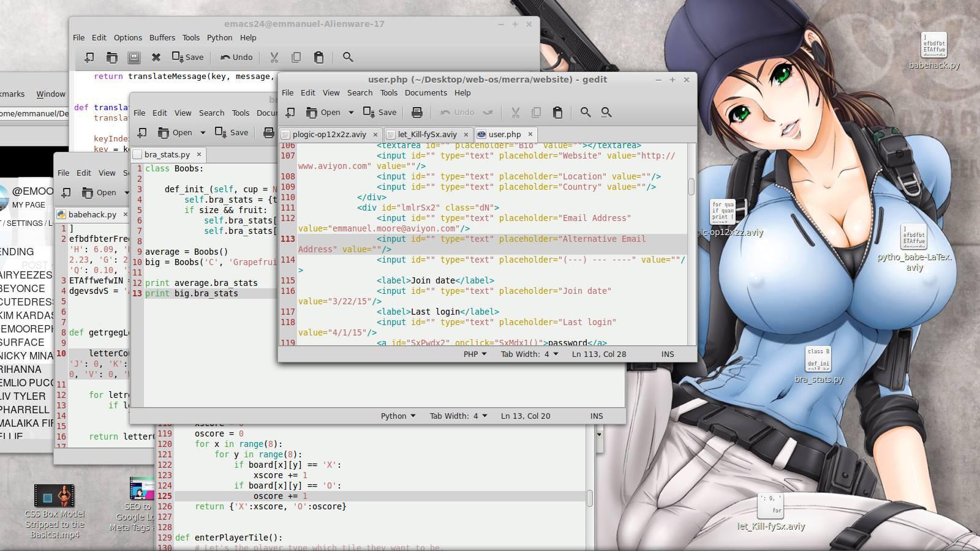Expand Open recent-files arrow in user.php gedit
Image resolution: width=980 pixels, height=551 pixels.
tap(351, 113)
